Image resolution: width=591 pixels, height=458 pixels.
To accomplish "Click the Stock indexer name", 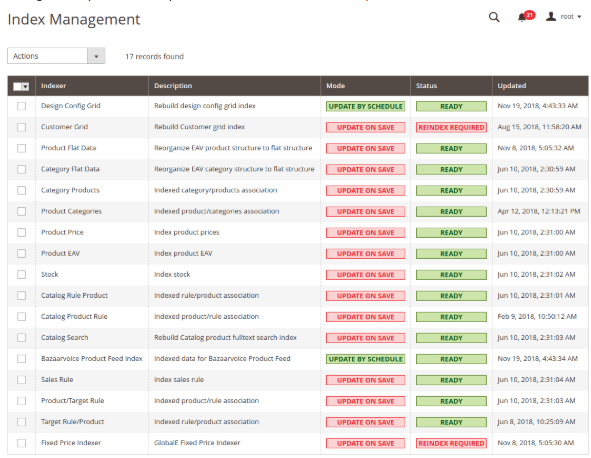I will (49, 274).
